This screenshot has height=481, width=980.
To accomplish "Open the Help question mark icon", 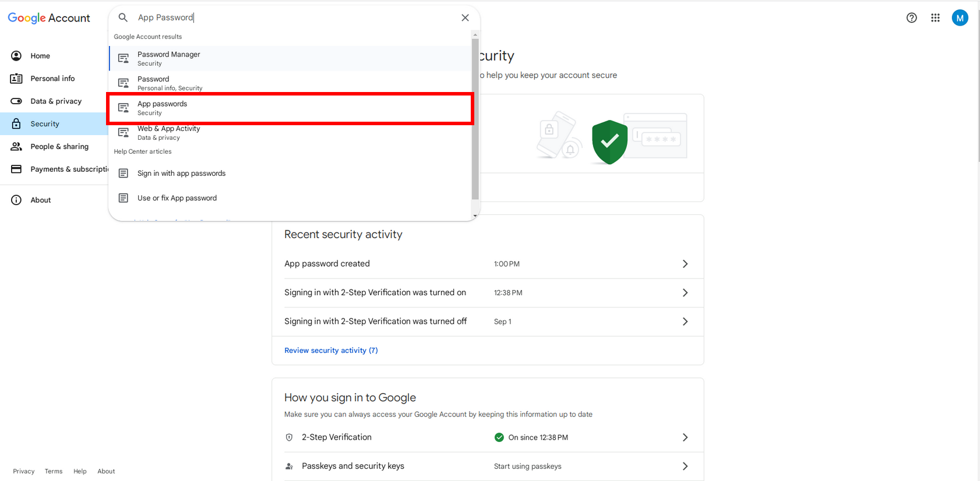I will click(911, 18).
